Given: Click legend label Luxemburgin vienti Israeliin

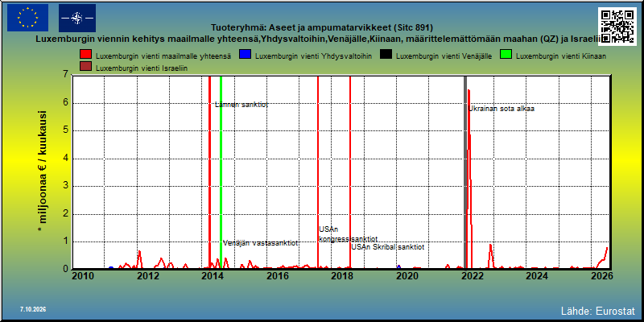Looking at the screenshot, I should (x=142, y=68).
